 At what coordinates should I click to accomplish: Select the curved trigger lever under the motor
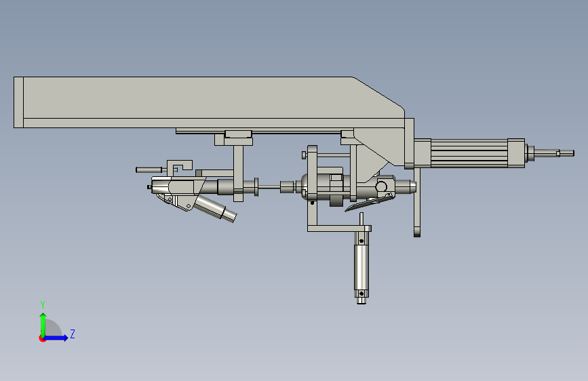370,203
